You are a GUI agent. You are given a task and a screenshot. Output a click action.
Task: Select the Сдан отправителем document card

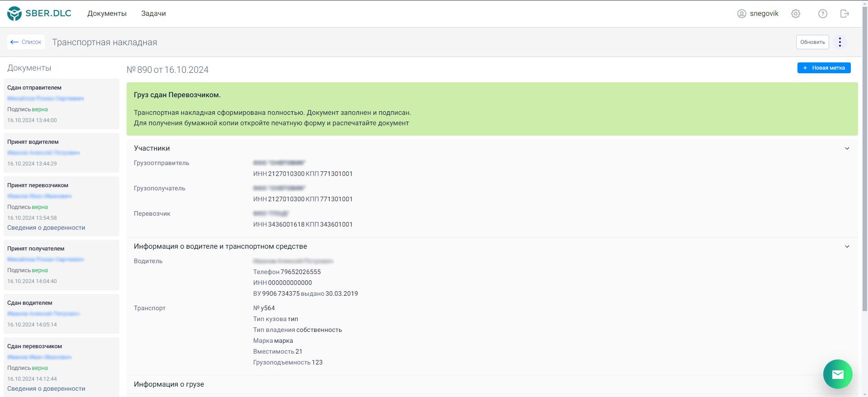(x=61, y=104)
